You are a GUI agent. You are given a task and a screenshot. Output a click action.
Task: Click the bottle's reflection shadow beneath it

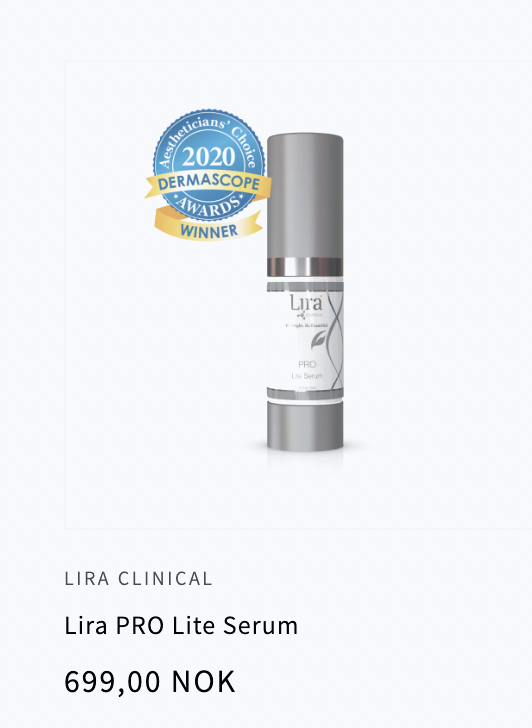click(305, 460)
